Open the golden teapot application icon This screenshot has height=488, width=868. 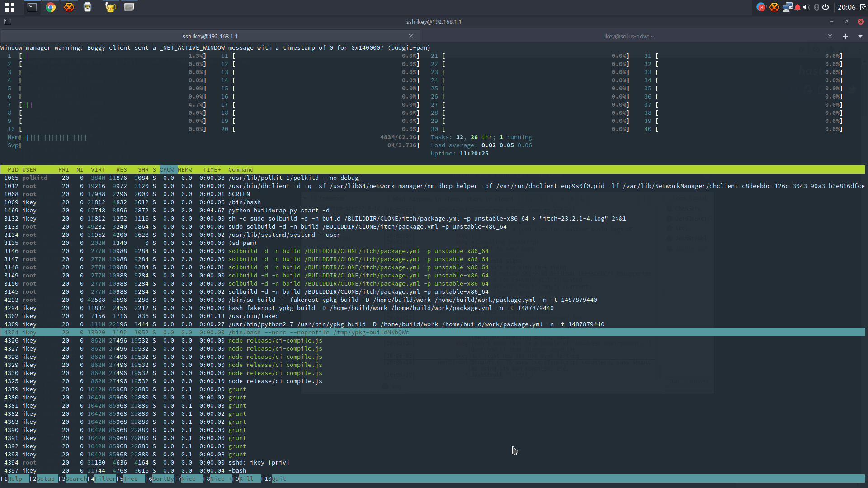coord(110,7)
